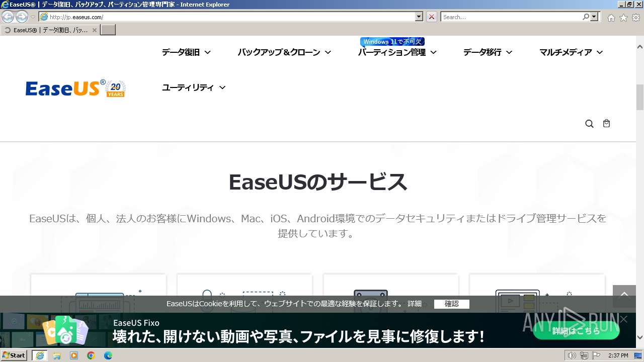Launch Windows Media Player from taskbar

click(x=74, y=355)
